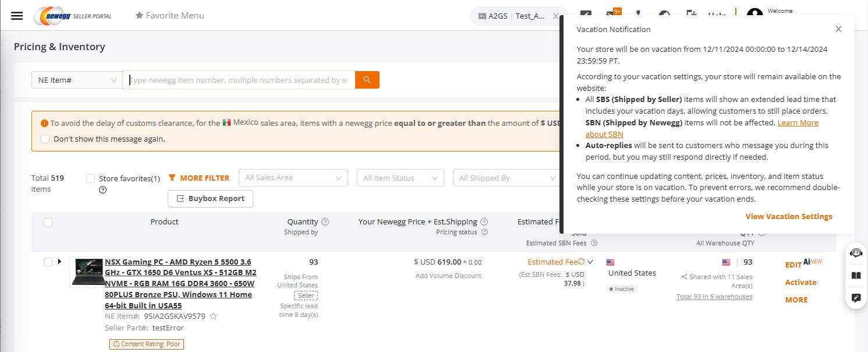Click the dashed Seller shipped-by tag
868x352 pixels.
[x=306, y=295]
